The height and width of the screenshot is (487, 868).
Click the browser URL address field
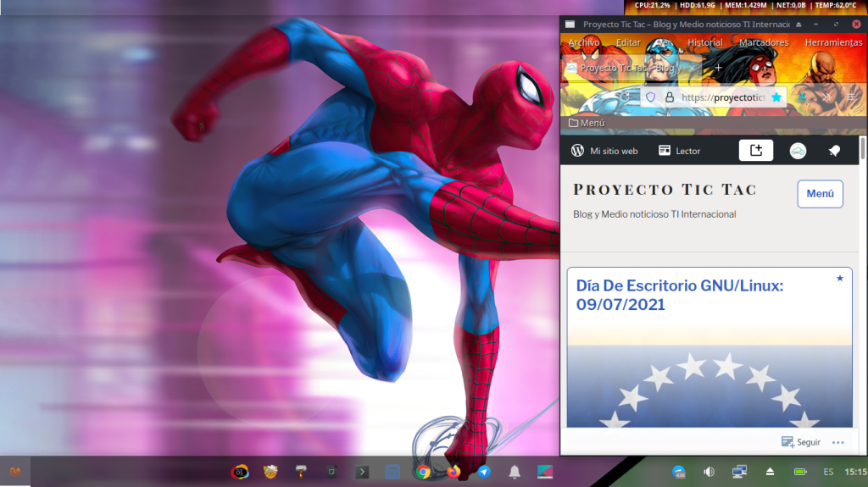tap(722, 97)
